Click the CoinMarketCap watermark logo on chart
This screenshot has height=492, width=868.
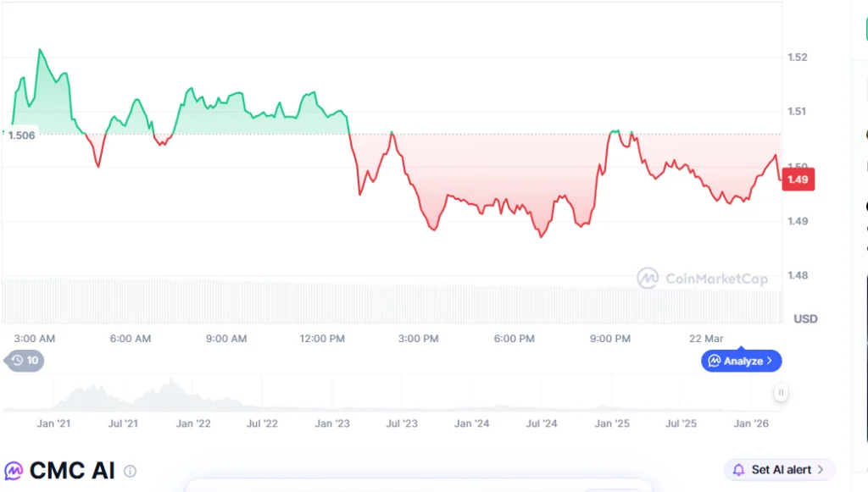(648, 279)
